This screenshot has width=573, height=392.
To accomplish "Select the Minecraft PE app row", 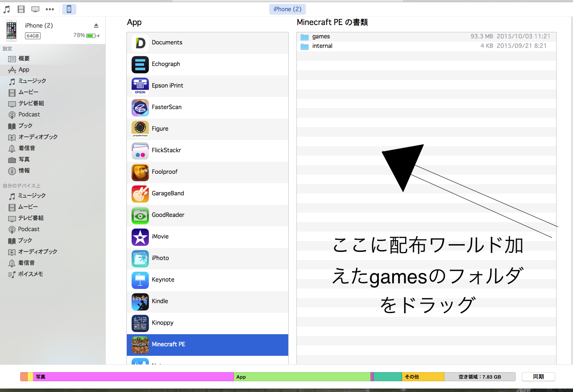I will [x=208, y=345].
